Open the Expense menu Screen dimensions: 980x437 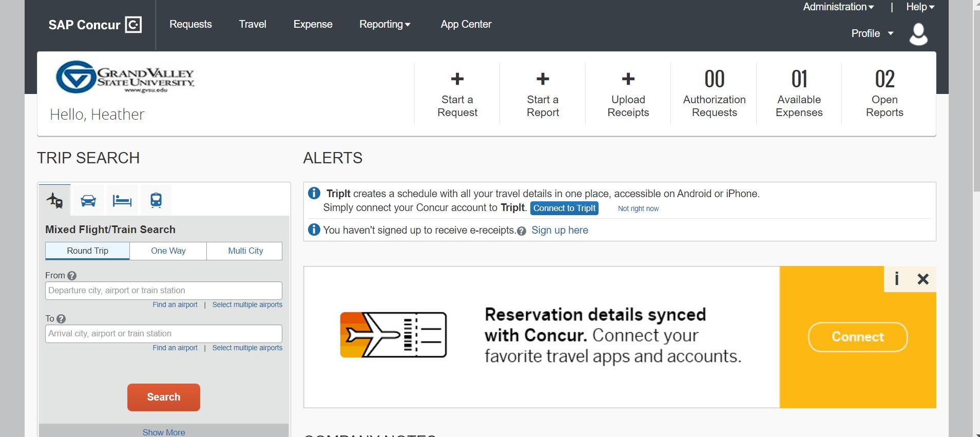(x=313, y=25)
